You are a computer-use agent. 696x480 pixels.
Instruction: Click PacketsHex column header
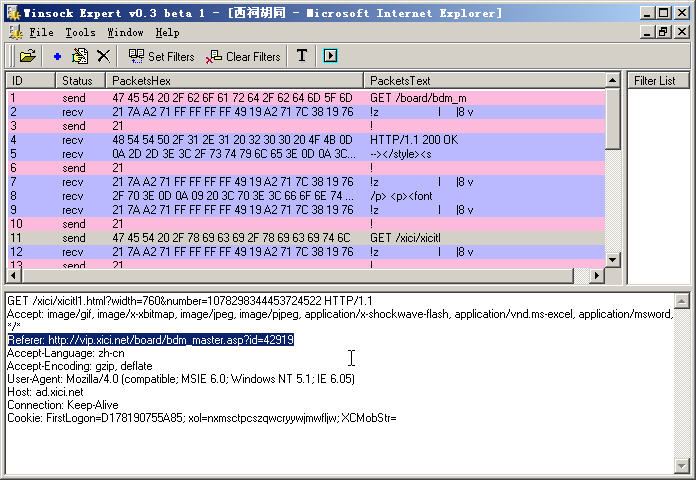click(x=234, y=80)
